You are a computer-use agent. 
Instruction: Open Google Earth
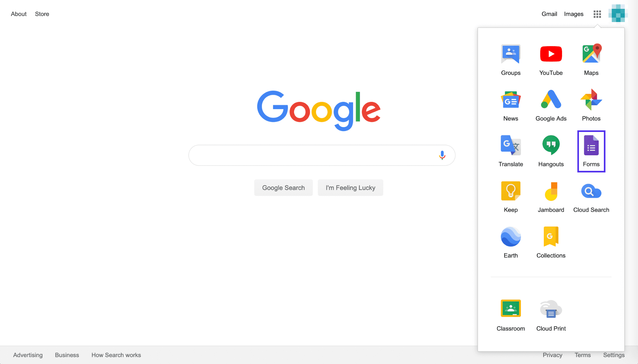(511, 242)
